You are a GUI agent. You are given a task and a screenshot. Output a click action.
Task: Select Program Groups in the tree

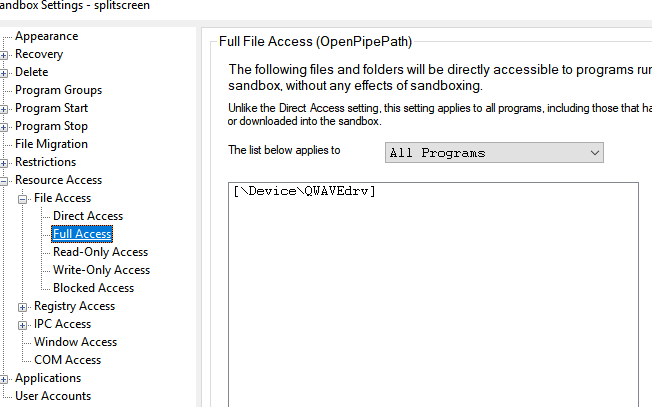point(58,90)
